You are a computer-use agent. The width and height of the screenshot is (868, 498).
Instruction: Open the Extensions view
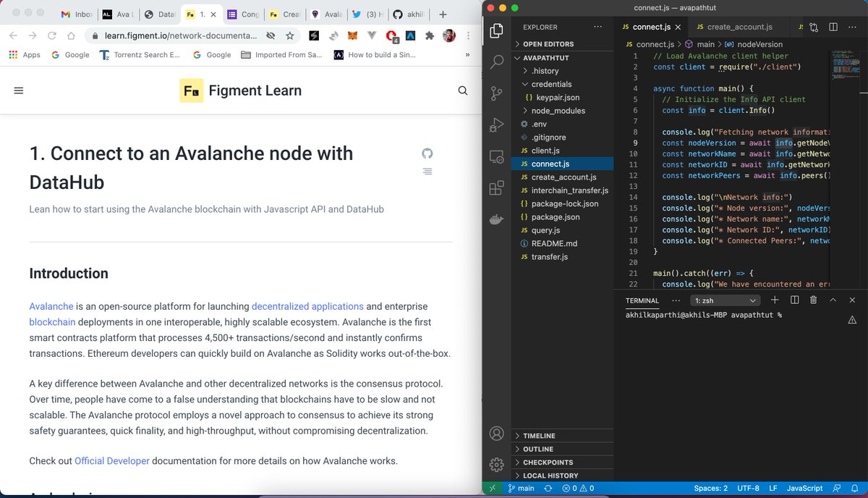coord(496,187)
